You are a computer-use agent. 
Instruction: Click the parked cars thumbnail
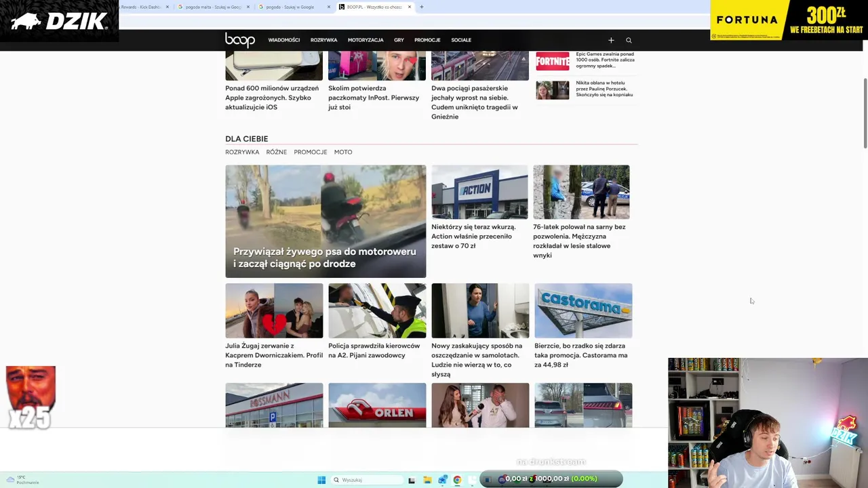click(x=583, y=405)
